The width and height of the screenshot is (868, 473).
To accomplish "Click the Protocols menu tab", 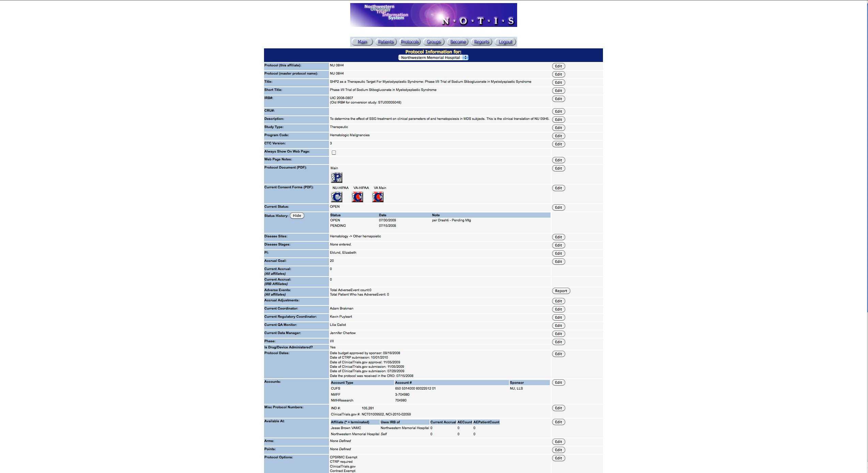I will [409, 41].
